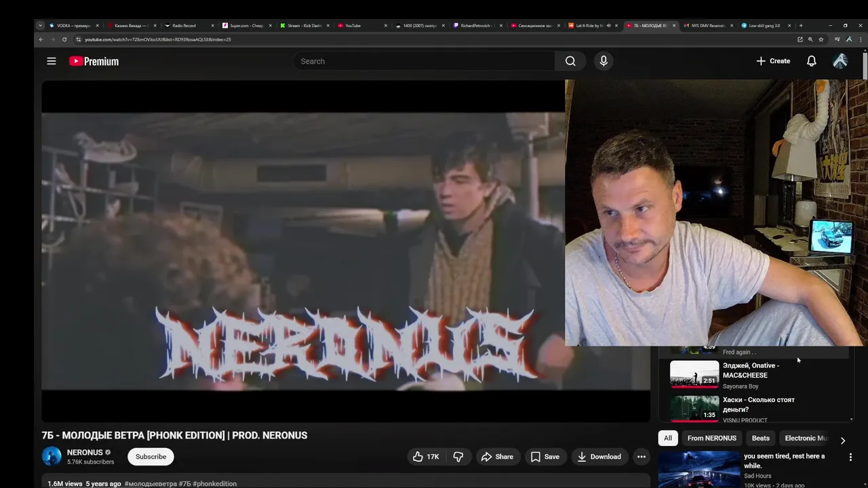Open the Хаски Сколько стоят деньги playlist thumbnail

point(694,409)
